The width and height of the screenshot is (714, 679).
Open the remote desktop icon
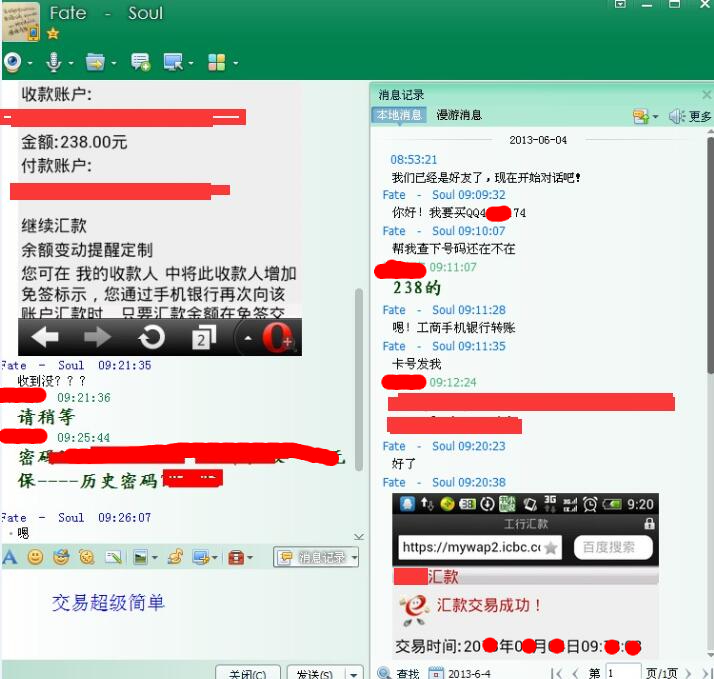tap(172, 63)
